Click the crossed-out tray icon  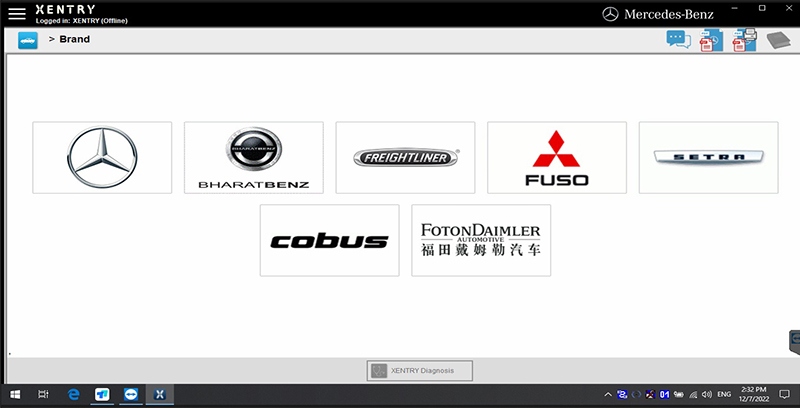(x=650, y=394)
